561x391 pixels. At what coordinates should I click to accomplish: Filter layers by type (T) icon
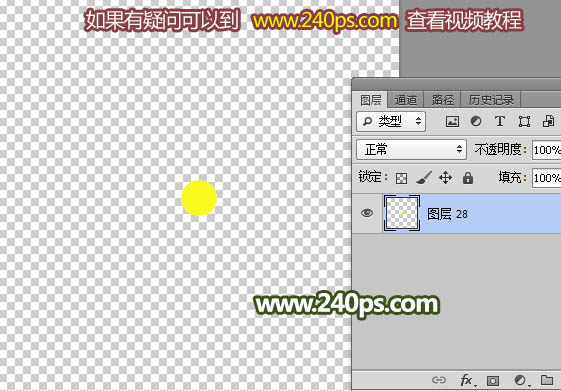pyautogui.click(x=500, y=121)
